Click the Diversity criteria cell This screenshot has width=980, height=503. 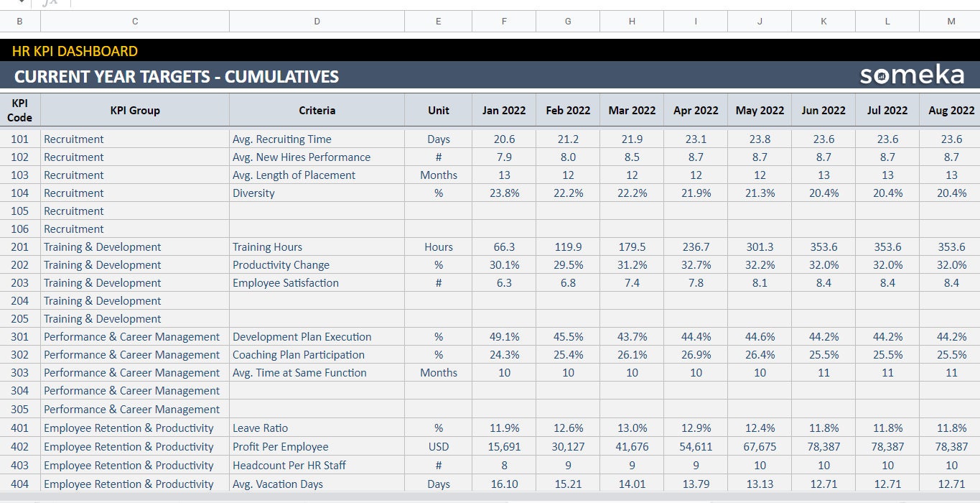pos(253,193)
